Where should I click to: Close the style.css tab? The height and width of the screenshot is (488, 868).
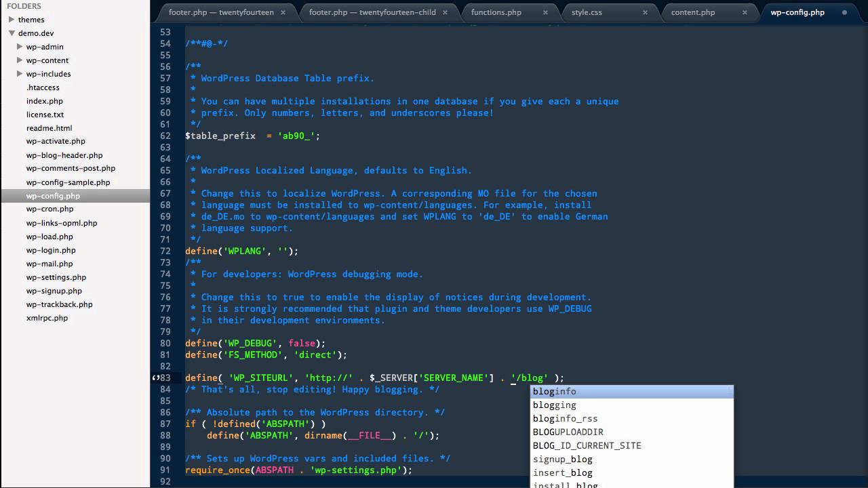[645, 12]
